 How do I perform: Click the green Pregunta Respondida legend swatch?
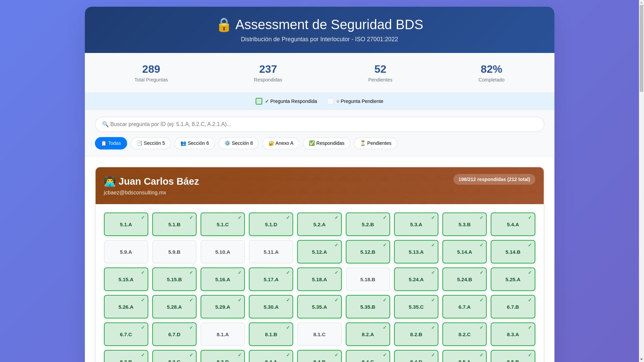click(x=259, y=101)
